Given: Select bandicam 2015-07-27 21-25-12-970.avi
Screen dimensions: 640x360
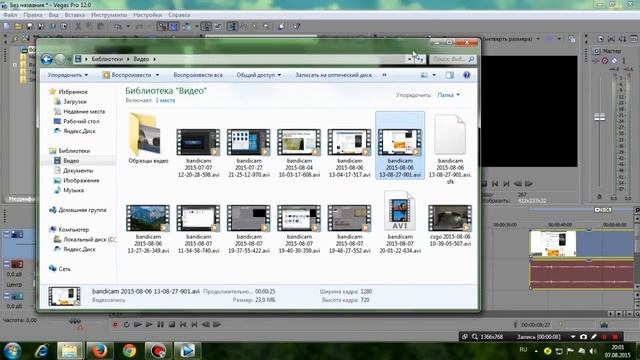Looking at the screenshot, I should [249, 152].
